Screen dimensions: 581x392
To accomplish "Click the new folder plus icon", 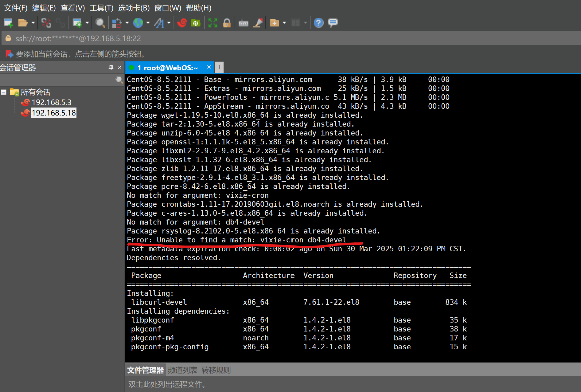I will point(274,23).
